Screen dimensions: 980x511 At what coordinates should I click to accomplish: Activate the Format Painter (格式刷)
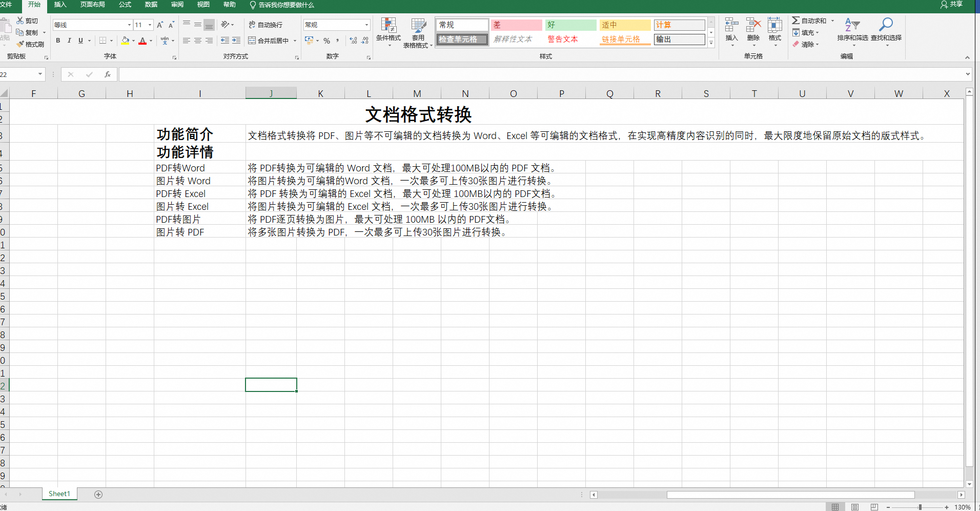tap(30, 44)
